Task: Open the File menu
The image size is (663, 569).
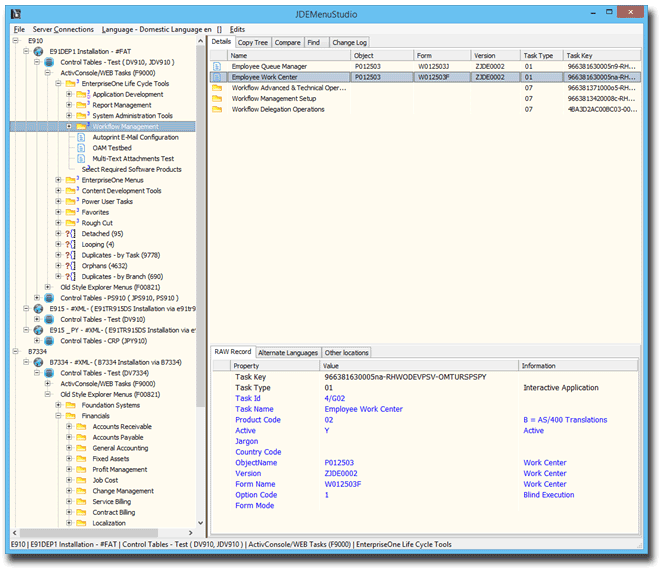Action: tap(19, 29)
